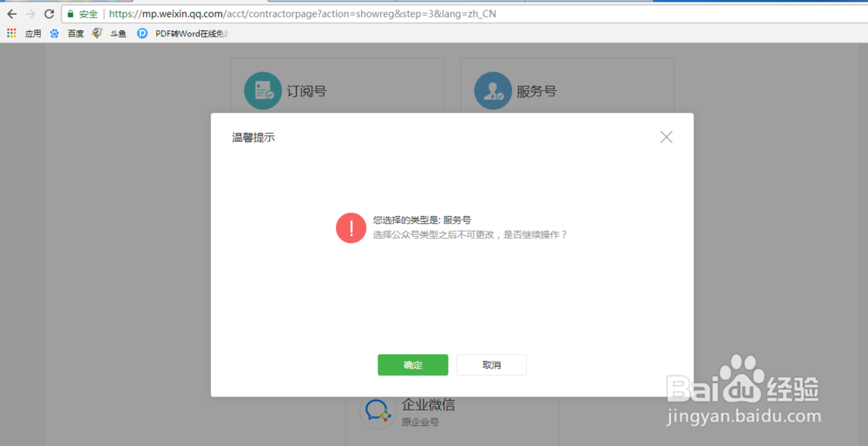Confirm with the green 确定 button
The image size is (868, 446).
(x=412, y=365)
